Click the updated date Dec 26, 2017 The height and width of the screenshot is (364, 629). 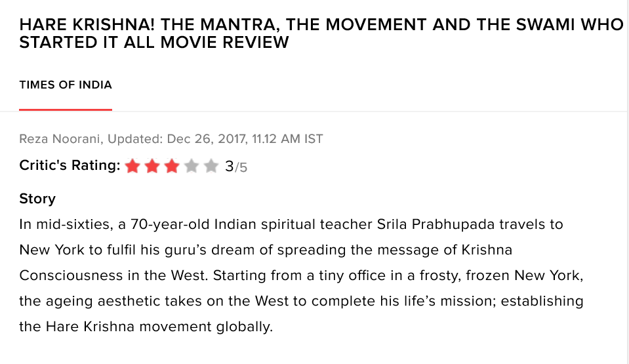[206, 139]
